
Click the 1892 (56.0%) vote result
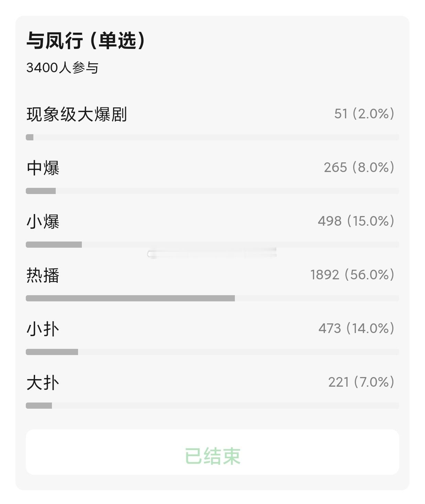coord(352,275)
